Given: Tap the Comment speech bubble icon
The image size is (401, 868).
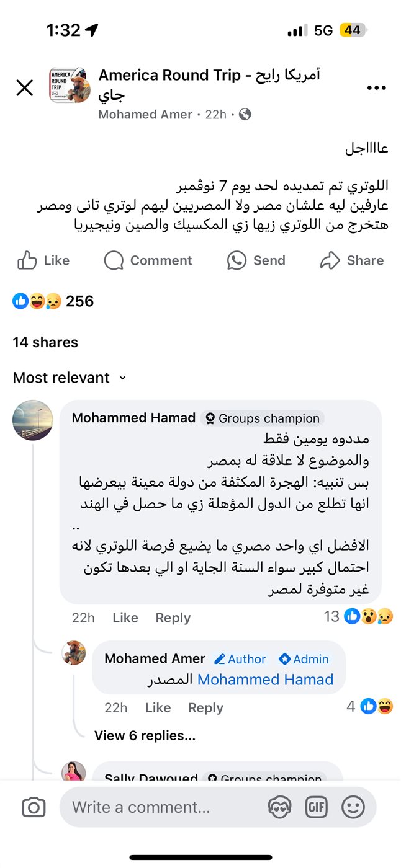Looking at the screenshot, I should coord(114,260).
